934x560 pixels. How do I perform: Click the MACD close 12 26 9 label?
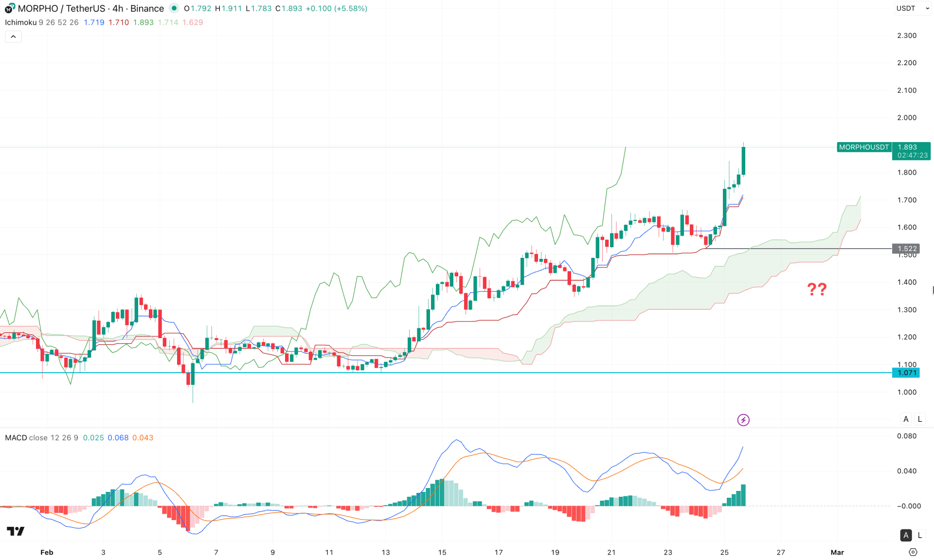pyautogui.click(x=41, y=437)
